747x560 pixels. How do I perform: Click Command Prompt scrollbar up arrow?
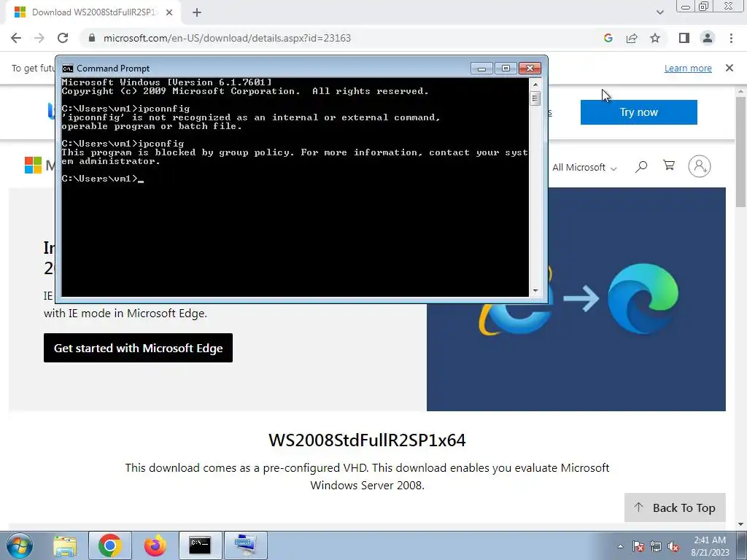click(x=535, y=85)
